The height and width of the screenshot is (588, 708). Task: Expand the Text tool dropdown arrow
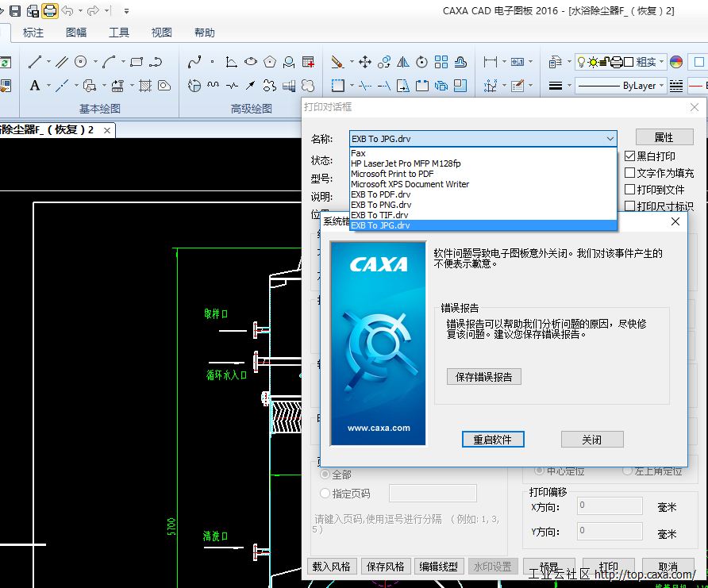click(x=48, y=85)
